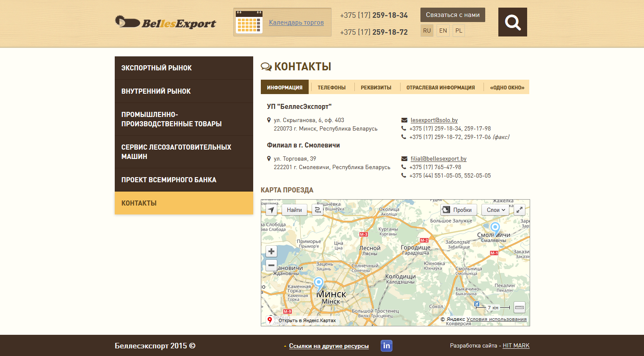Click the chat bubbles icon beside КОНТАКТЫ

[266, 67]
